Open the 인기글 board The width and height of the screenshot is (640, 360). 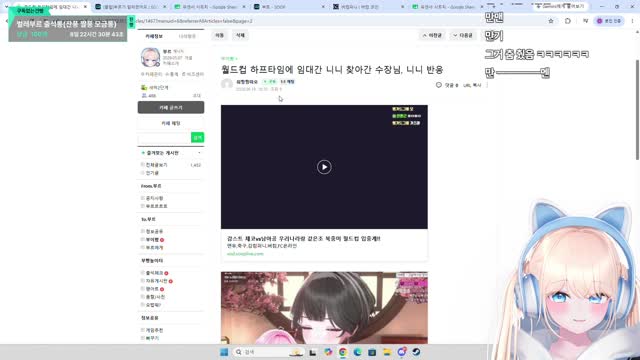[x=152, y=173]
